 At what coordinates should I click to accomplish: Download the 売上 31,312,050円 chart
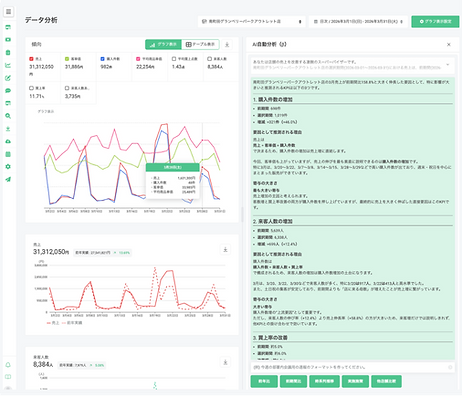[225, 250]
